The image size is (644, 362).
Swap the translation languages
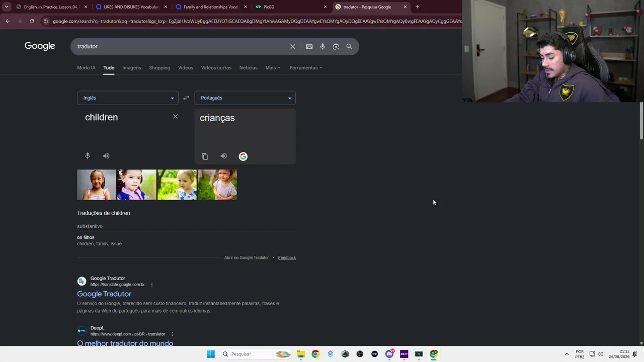(186, 98)
